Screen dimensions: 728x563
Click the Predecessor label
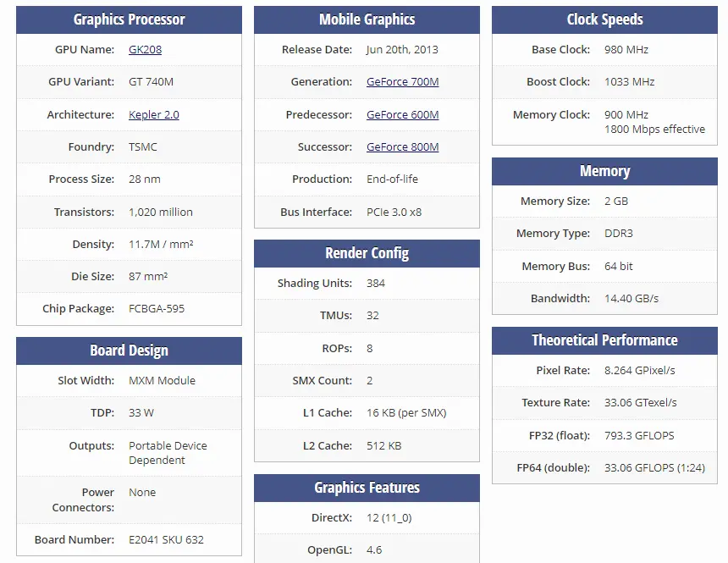click(x=319, y=115)
